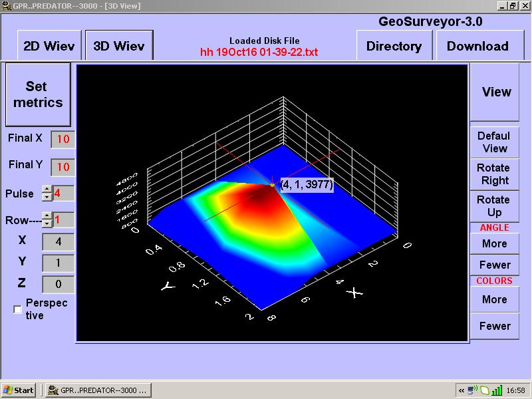Reset to Default View
This screenshot has height=399, width=532.
click(495, 142)
